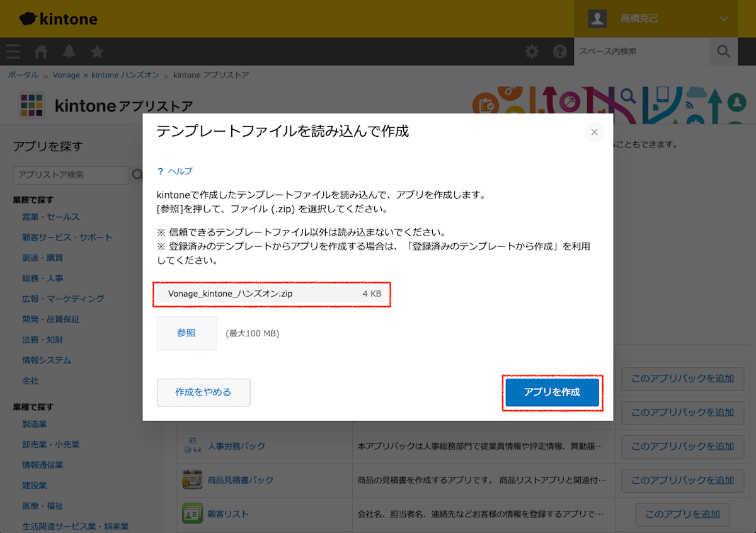
Task: Open 人事労務パック app link
Action: 237,446
